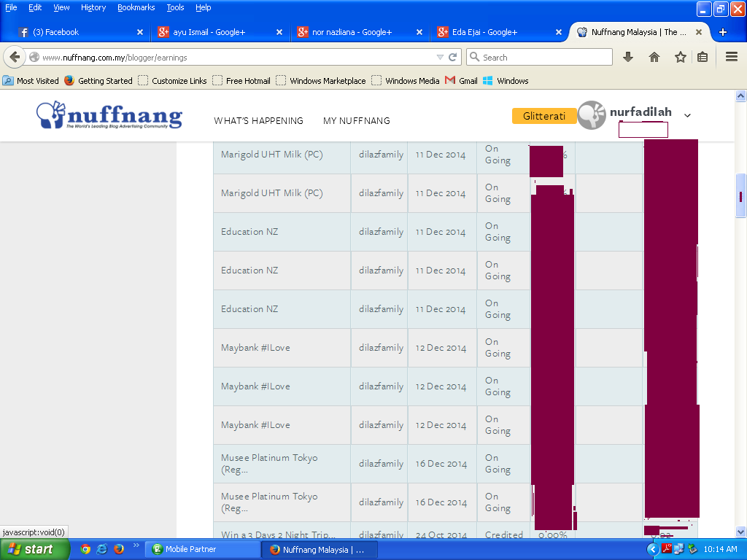Open the Gmail bookmark
The width and height of the screenshot is (747, 560).
[x=461, y=80]
